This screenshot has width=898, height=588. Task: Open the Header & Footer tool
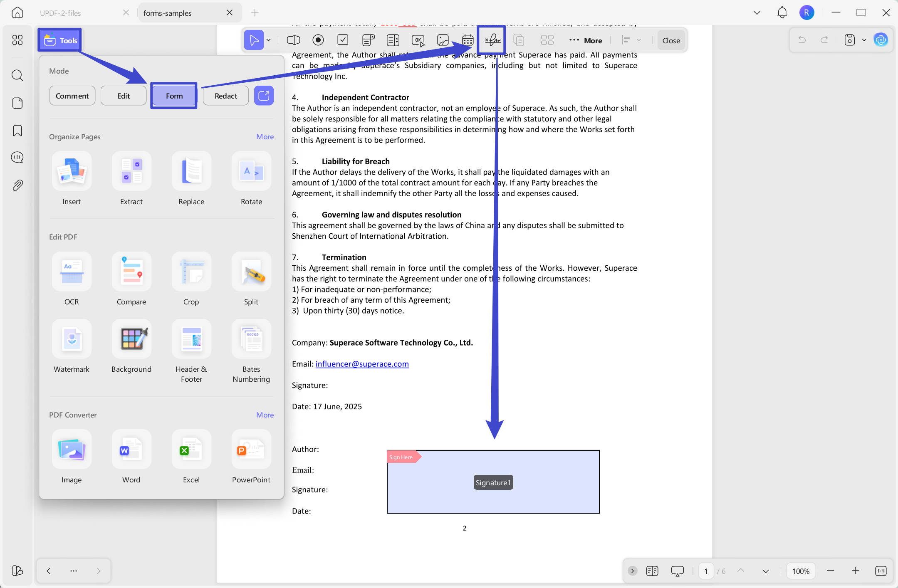click(x=191, y=351)
